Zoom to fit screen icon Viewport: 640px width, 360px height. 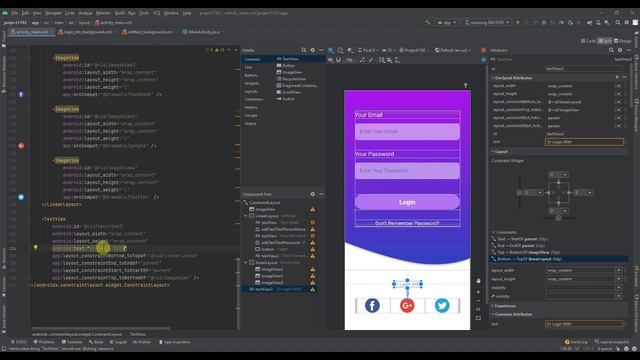[478, 318]
